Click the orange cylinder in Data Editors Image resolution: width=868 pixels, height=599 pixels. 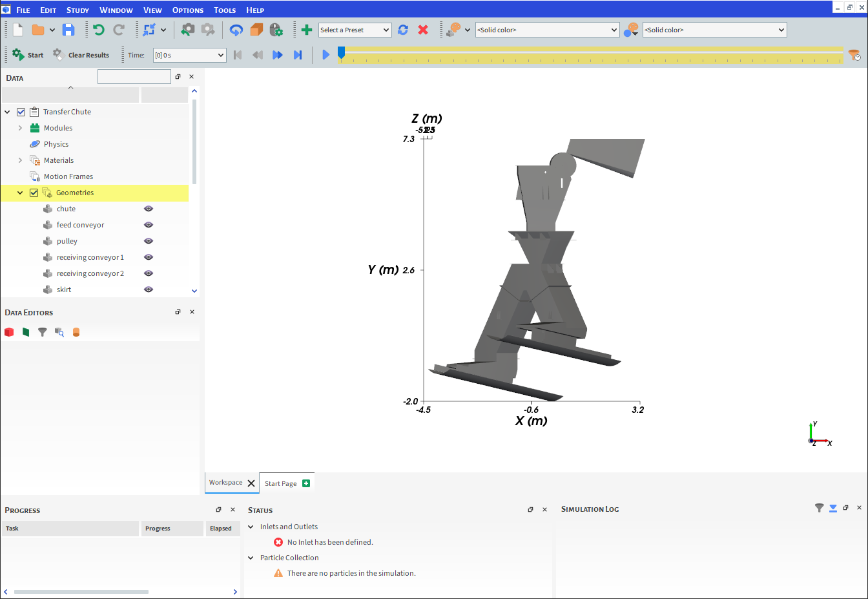coord(76,332)
